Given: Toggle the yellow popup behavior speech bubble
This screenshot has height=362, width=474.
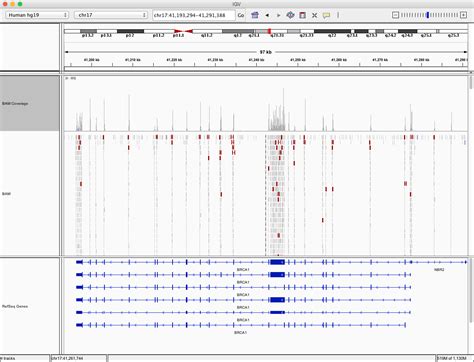Looking at the screenshot, I should click(x=326, y=15).
